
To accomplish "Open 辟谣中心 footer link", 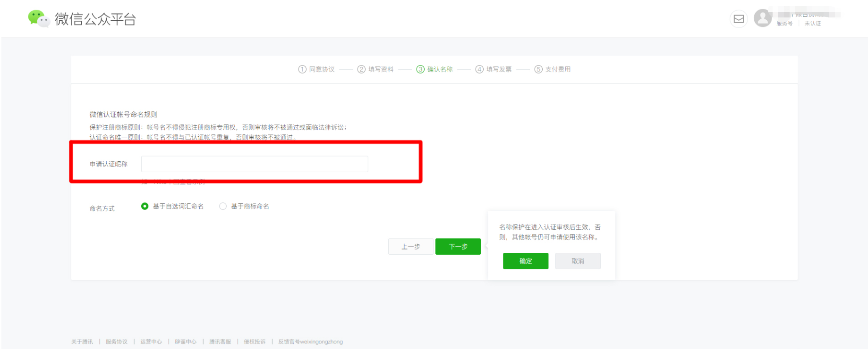I will pyautogui.click(x=186, y=342).
